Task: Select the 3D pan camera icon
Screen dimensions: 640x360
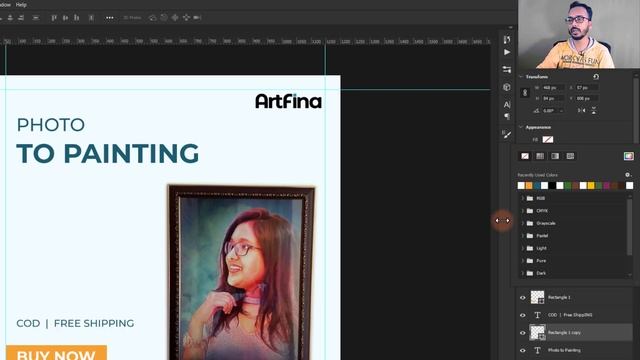Action: pyautogui.click(x=175, y=18)
